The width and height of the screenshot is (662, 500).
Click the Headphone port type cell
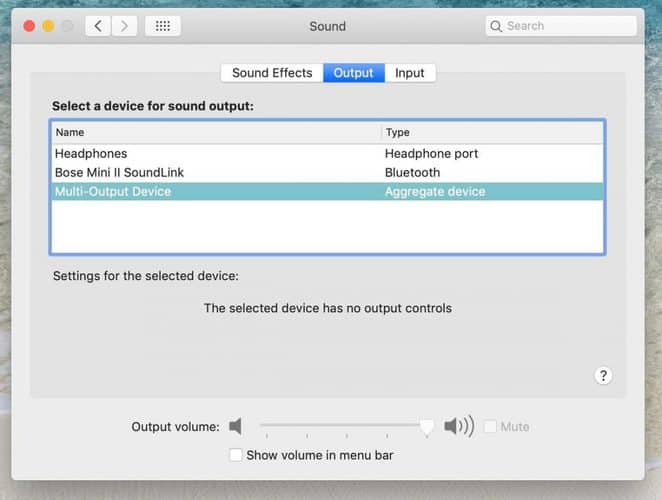point(431,154)
